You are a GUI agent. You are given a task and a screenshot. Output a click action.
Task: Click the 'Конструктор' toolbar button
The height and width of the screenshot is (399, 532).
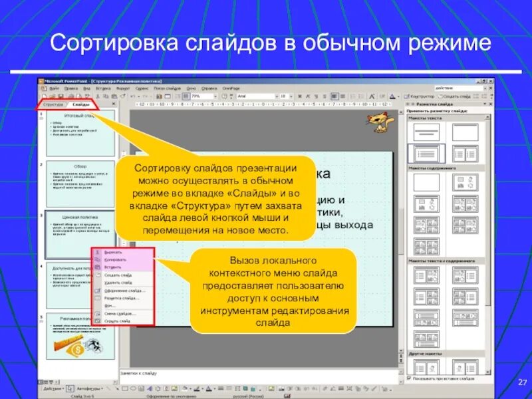click(419, 96)
